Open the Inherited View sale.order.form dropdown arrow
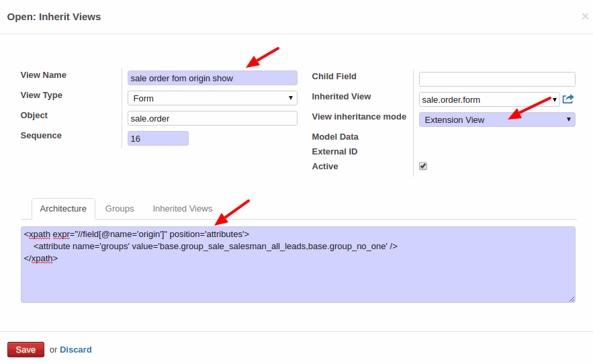This screenshot has height=364, width=593. pyautogui.click(x=555, y=99)
